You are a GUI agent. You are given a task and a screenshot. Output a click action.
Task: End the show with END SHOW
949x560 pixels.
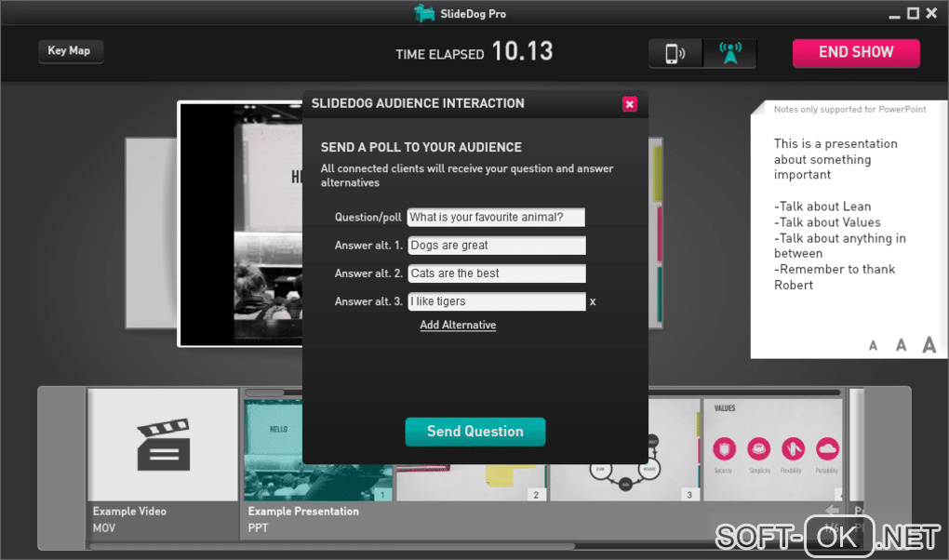(x=856, y=53)
